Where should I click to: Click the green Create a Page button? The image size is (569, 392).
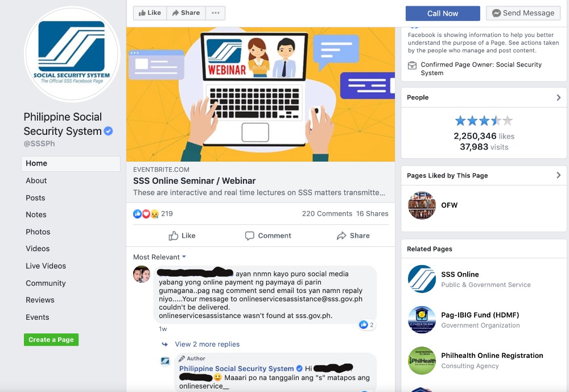[x=51, y=340]
